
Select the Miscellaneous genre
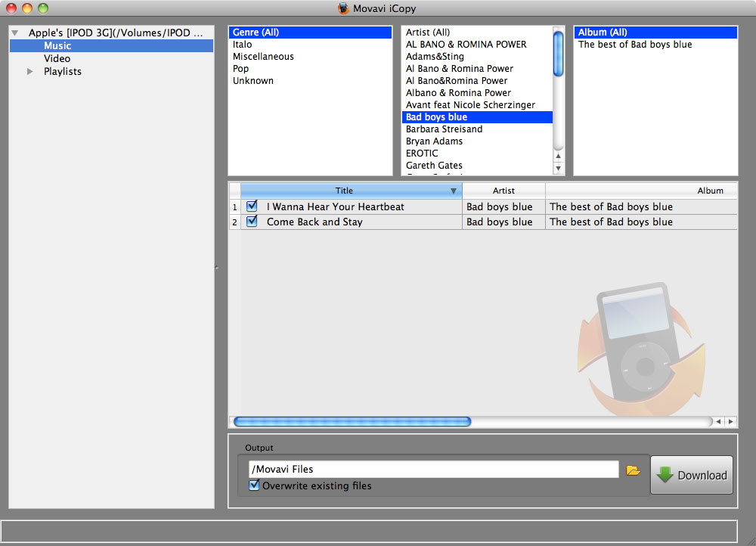(310, 57)
